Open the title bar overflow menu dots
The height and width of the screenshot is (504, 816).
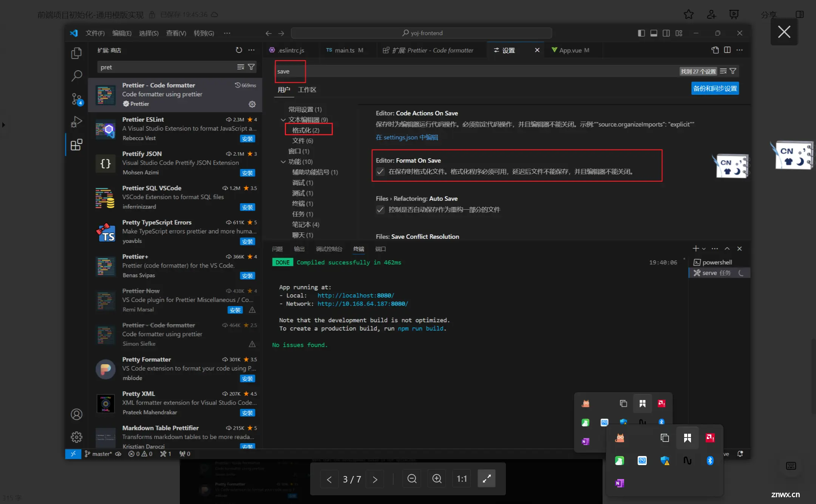point(227,33)
